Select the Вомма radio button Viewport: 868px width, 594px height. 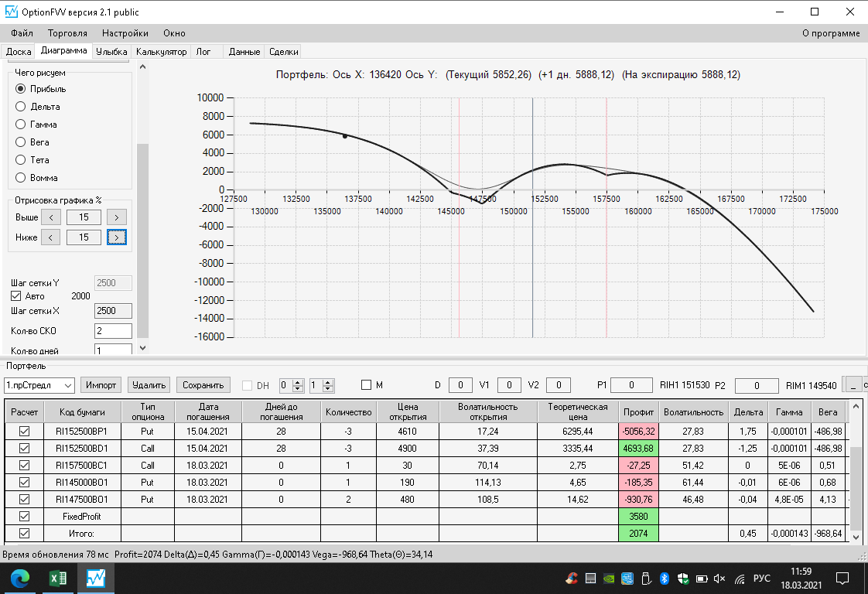click(x=20, y=177)
